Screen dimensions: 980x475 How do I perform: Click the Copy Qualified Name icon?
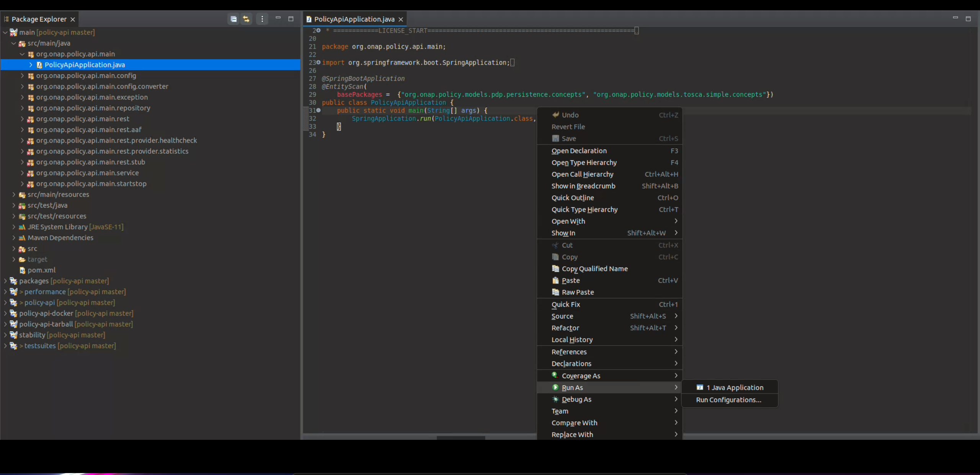click(x=555, y=268)
